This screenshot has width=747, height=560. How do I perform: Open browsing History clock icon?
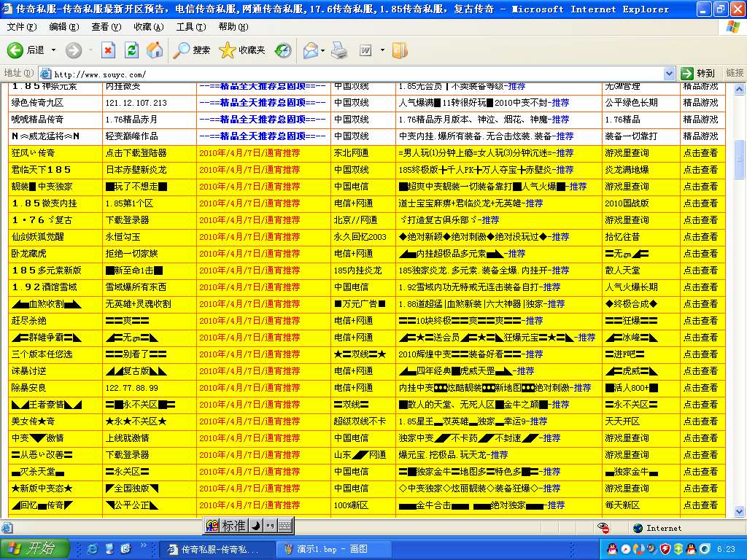coord(283,50)
